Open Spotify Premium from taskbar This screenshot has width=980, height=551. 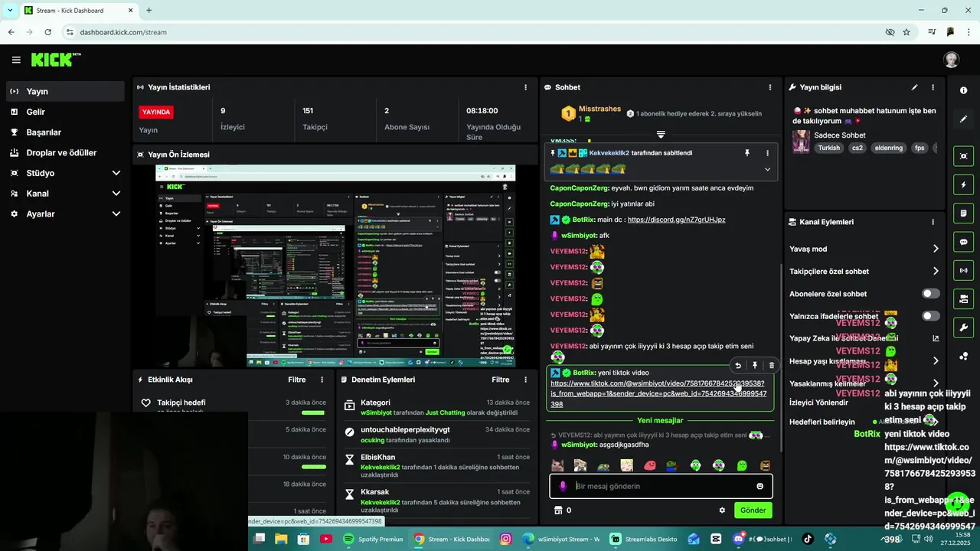pos(373,539)
